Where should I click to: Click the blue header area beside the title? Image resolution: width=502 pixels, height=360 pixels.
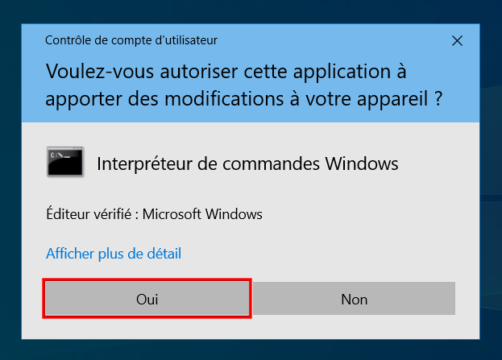333,41
